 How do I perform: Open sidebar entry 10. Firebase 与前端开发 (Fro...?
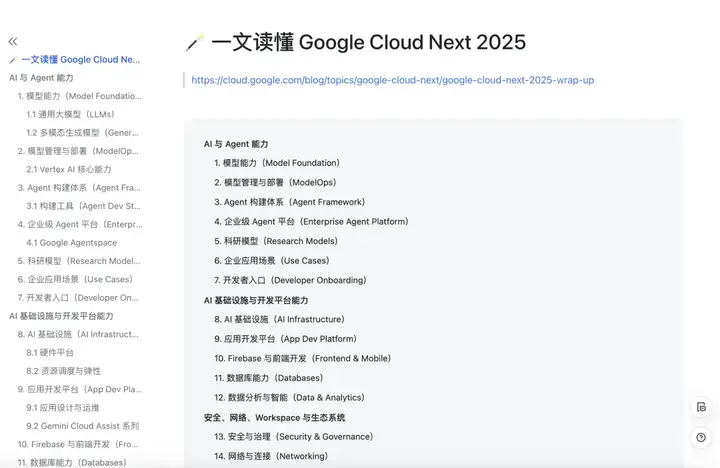(x=78, y=445)
